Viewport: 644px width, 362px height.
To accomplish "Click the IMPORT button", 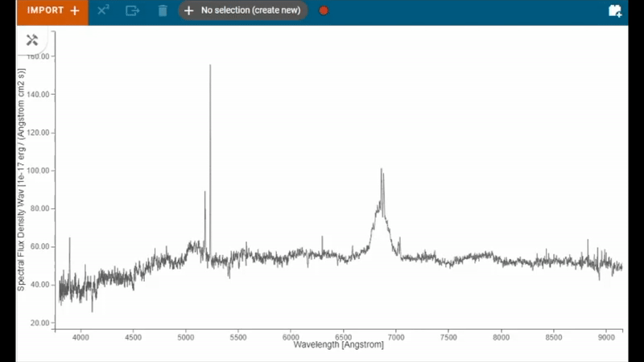I will point(52,12).
